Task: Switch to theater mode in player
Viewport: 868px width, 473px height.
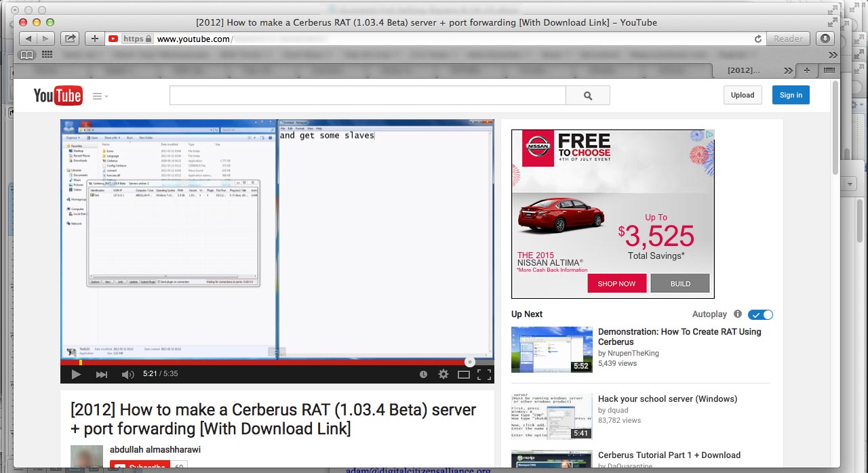Action: click(x=464, y=374)
